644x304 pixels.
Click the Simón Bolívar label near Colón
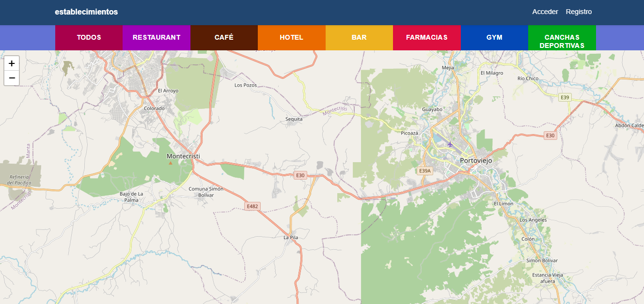pos(542,260)
